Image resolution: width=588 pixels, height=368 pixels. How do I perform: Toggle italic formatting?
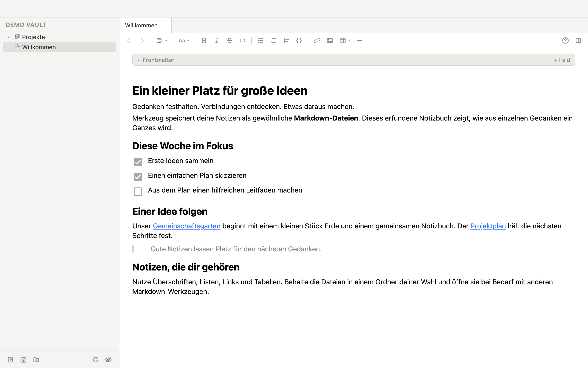(217, 40)
